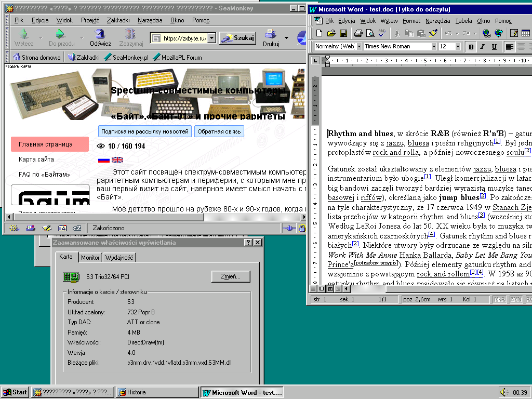The height and width of the screenshot is (399, 532).
Task: Click the Zmień... button for the adapter
Action: coord(230,276)
